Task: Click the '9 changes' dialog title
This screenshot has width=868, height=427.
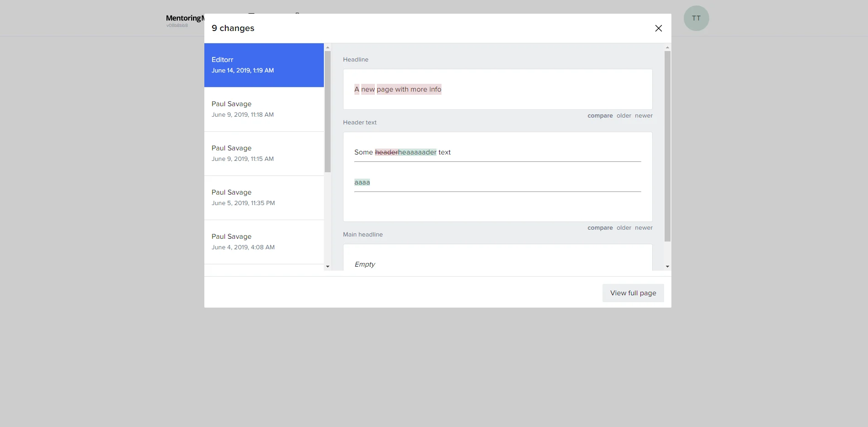Action: coord(233,28)
